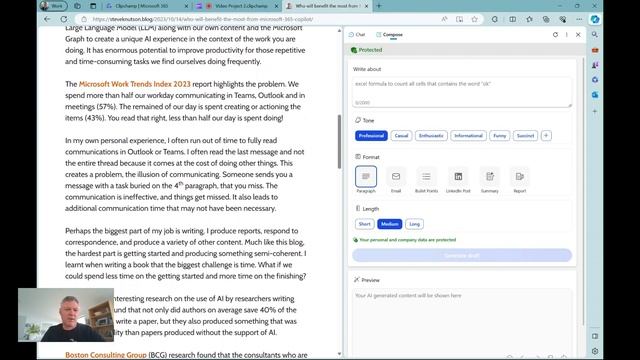This screenshot has height=360, width=640.
Task: Select the Casual tone
Action: tap(401, 136)
